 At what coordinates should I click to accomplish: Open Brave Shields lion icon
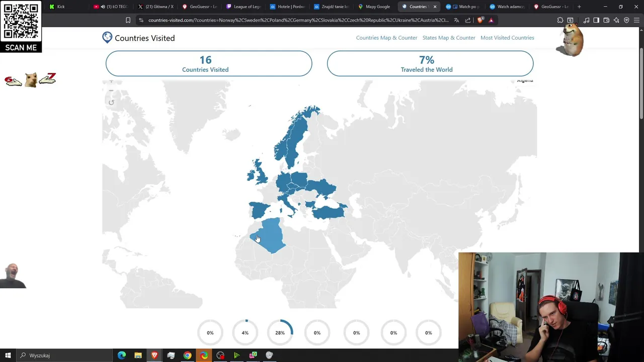point(480,20)
